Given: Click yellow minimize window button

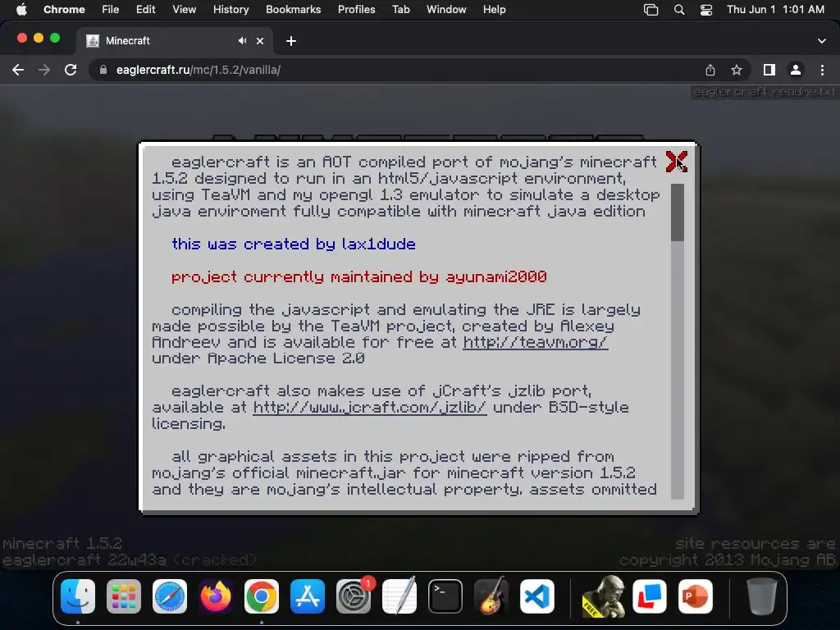Looking at the screenshot, I should click(39, 38).
